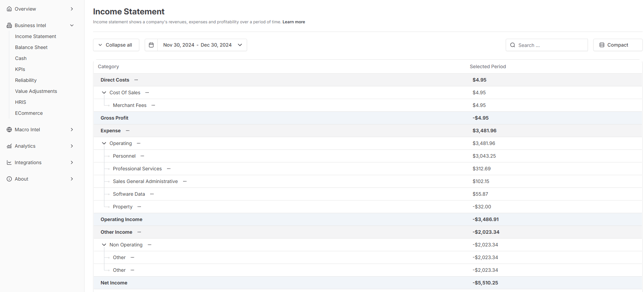Click the Analytics chart icon

pos(9,146)
